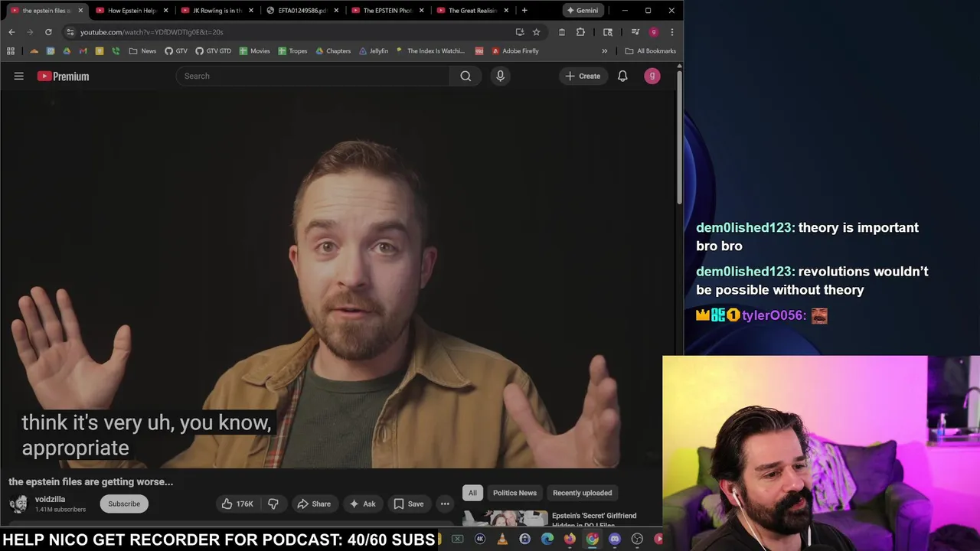
Task: Switch to 'The EPSTEIN Phot' tab
Action: (x=387, y=11)
